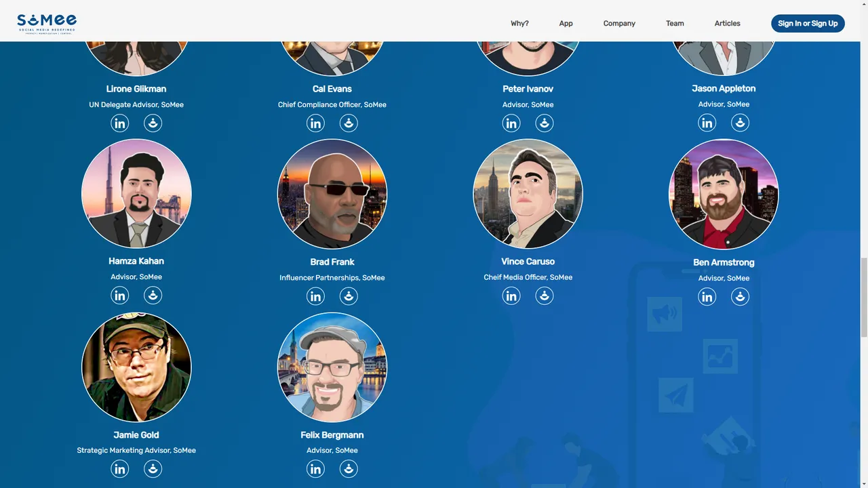Click the name Jamie Gold
868x488 pixels.
tap(136, 435)
